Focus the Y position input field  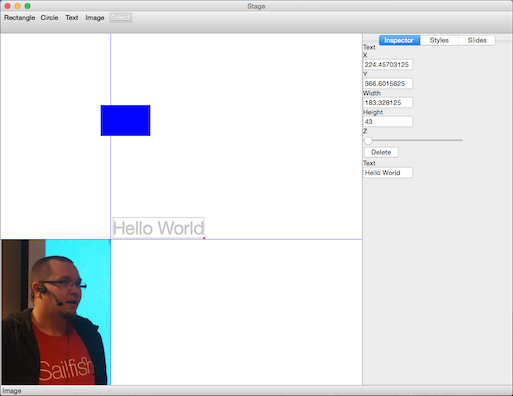point(388,84)
